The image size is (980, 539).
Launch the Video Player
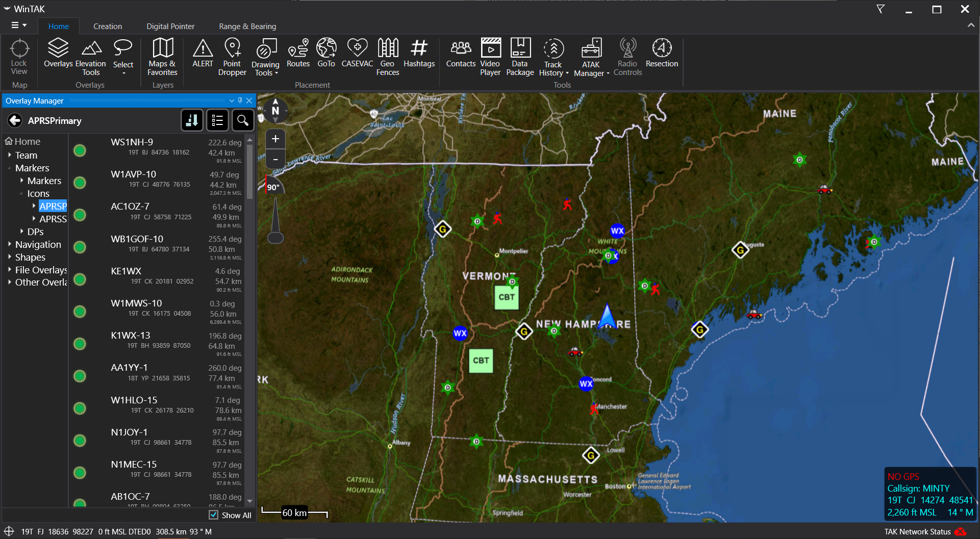[x=490, y=57]
